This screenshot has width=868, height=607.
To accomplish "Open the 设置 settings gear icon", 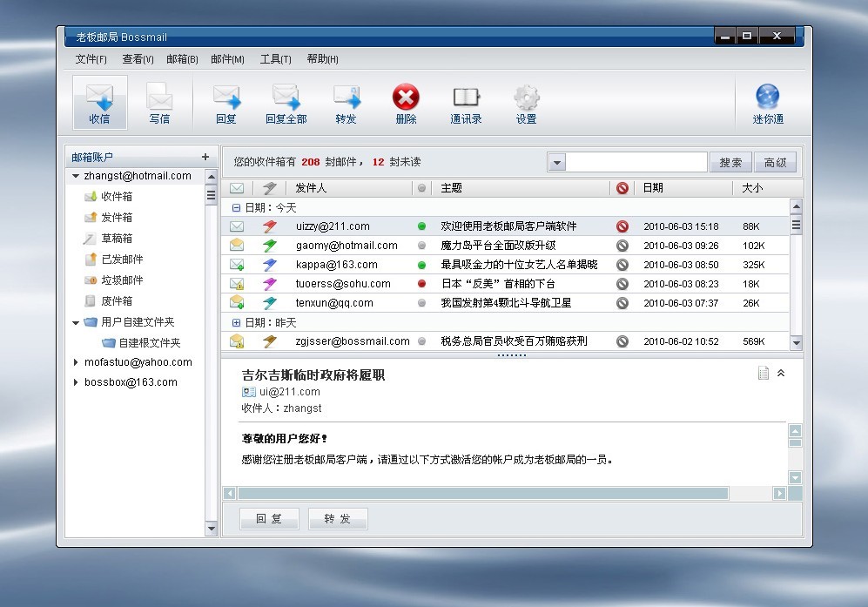I will pyautogui.click(x=527, y=103).
